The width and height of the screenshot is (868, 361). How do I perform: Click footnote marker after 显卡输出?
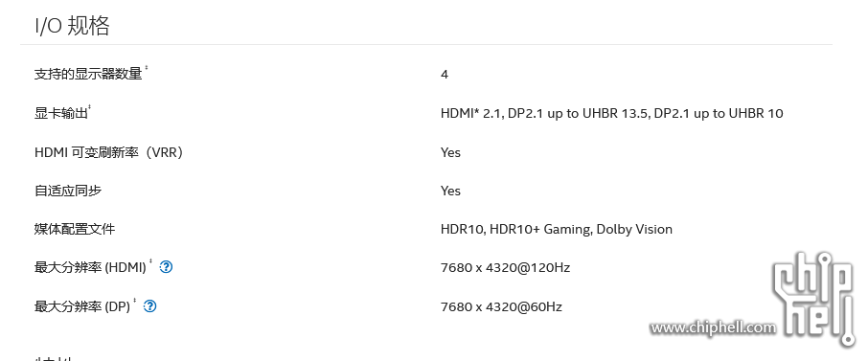click(90, 107)
